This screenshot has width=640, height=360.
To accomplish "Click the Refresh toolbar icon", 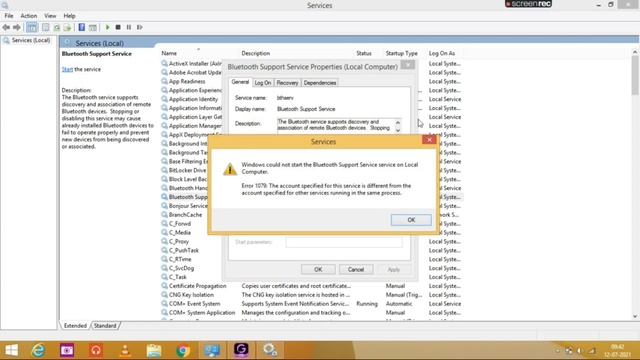I will coord(57,27).
